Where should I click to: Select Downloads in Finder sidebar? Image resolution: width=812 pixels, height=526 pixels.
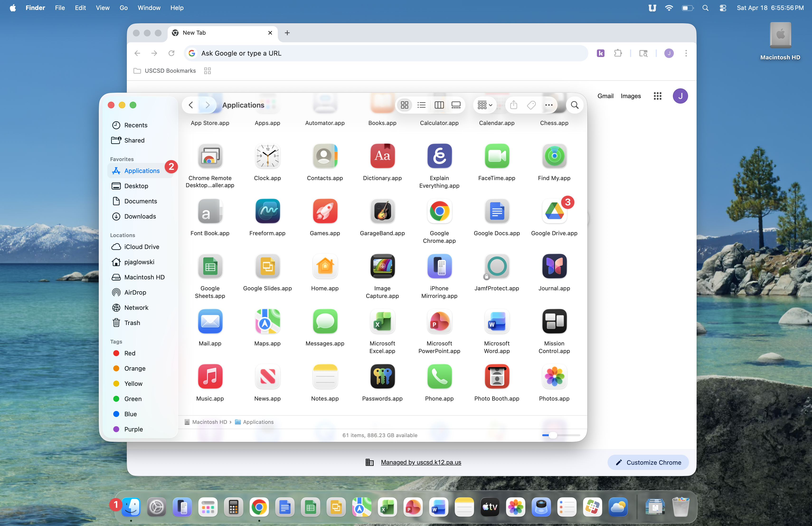tap(140, 216)
